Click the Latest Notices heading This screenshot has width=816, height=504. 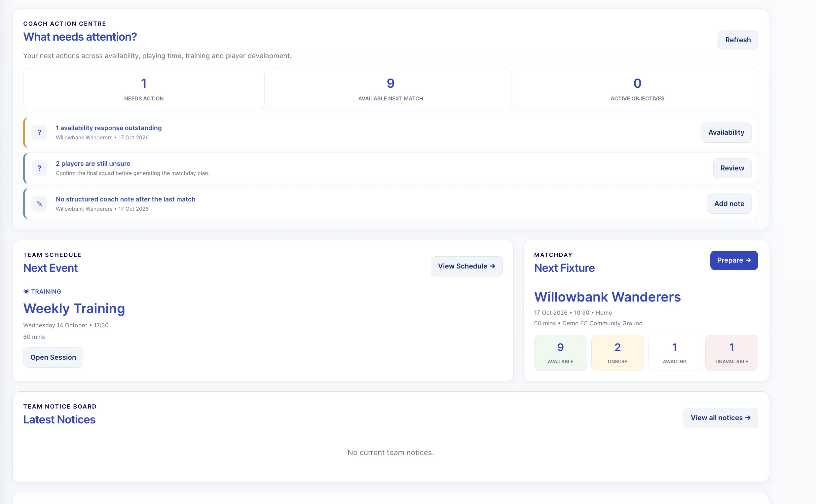point(59,420)
